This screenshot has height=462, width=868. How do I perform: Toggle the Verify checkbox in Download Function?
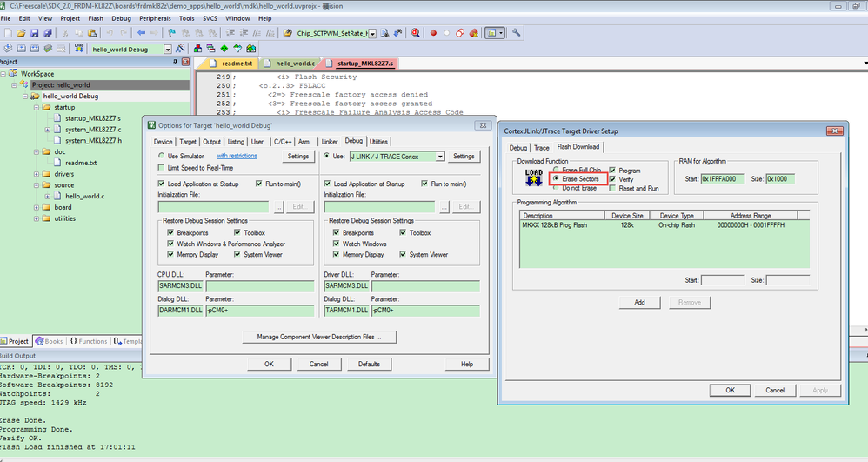612,179
